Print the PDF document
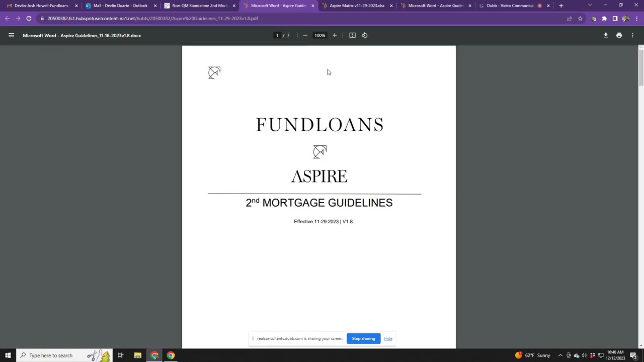Image resolution: width=644 pixels, height=362 pixels. coord(619,35)
